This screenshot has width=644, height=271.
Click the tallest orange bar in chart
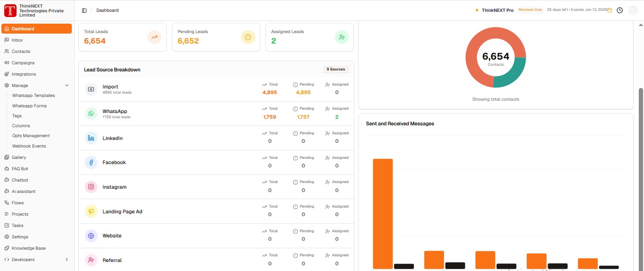[383, 213]
